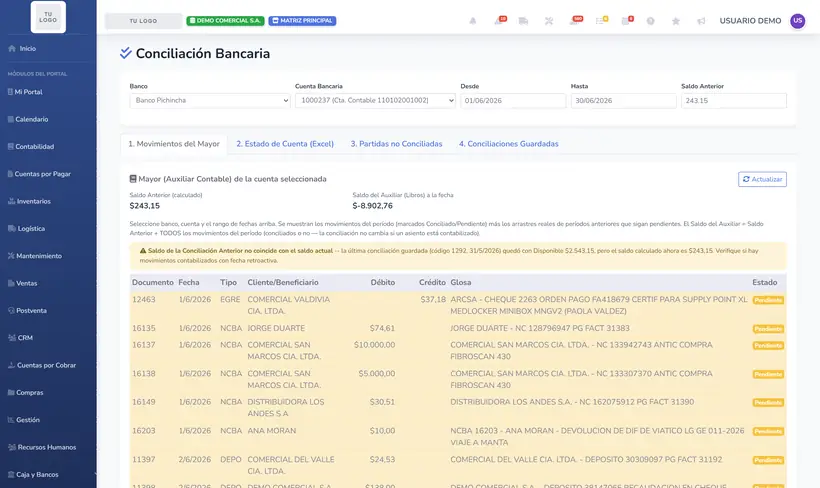Open the icon with the red 500 badge
Image resolution: width=820 pixels, height=488 pixels.
pyautogui.click(x=575, y=21)
